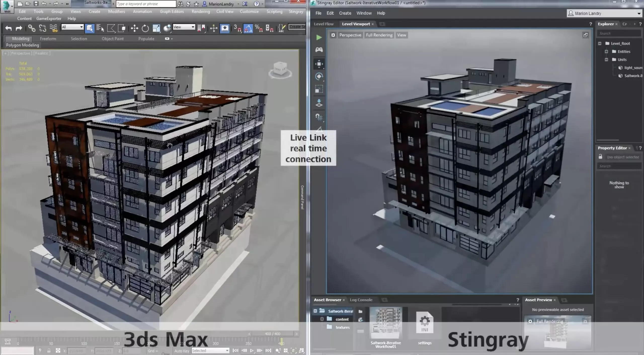Choose Stingray's Rotate tool icon
Screen dimensions: 644x355
[319, 76]
